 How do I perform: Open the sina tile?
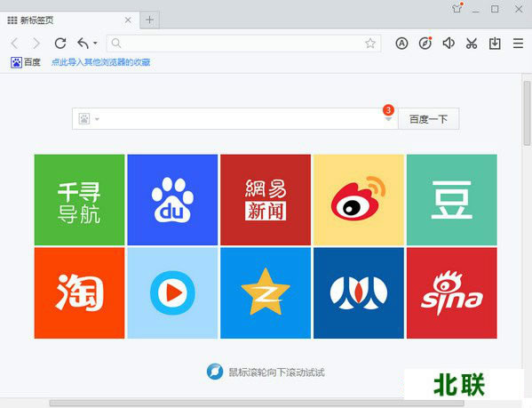click(x=451, y=293)
